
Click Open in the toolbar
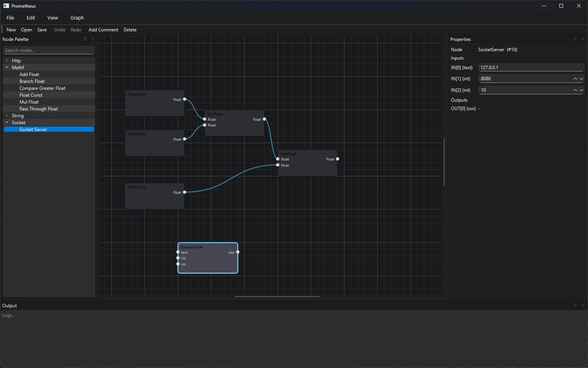coord(26,30)
